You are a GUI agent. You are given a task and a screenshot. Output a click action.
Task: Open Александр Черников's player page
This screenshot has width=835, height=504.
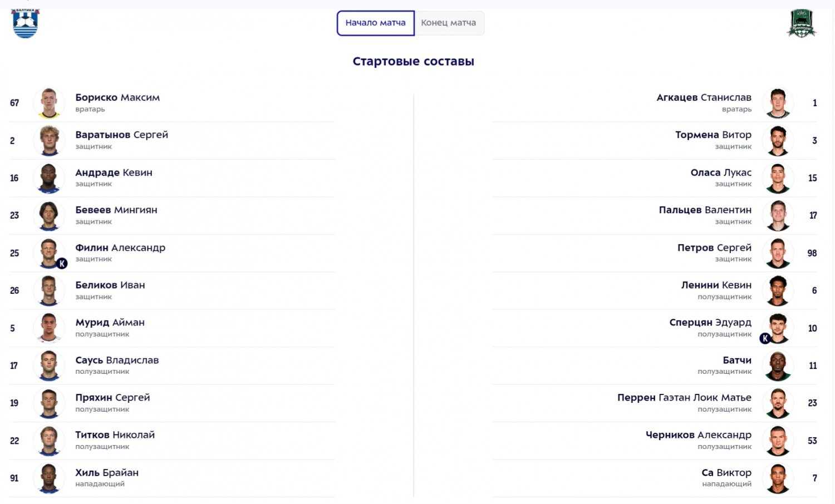tap(698, 434)
